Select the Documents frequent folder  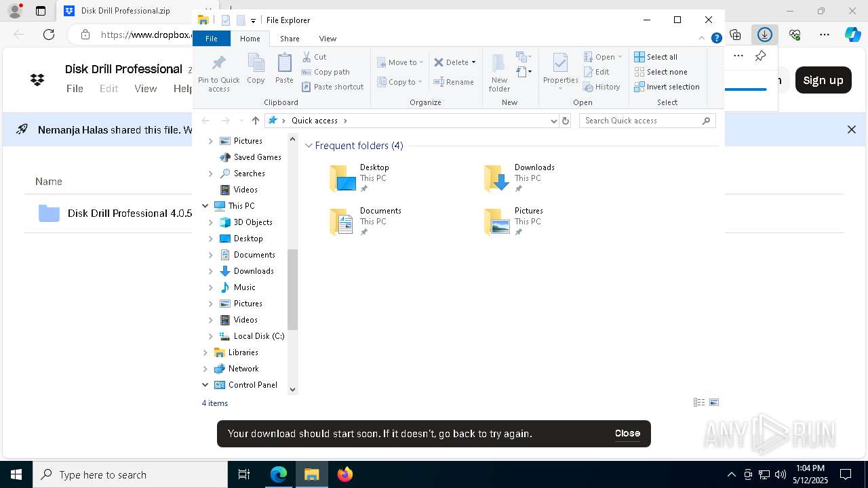(x=366, y=222)
